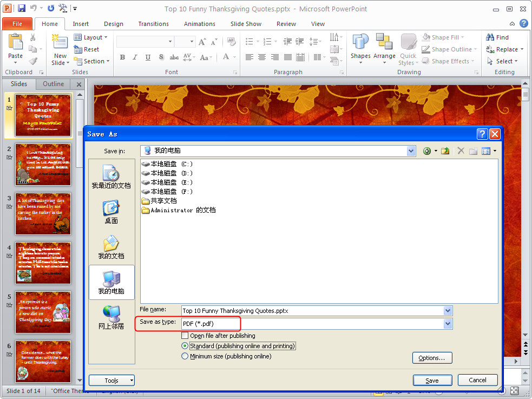Go back to previous folder in Save As
This screenshot has height=399, width=532.
(x=427, y=151)
